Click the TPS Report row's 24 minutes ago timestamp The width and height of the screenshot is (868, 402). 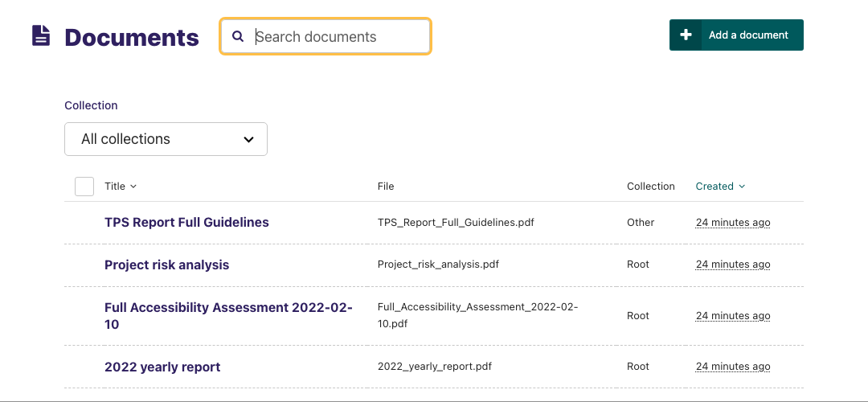point(733,223)
